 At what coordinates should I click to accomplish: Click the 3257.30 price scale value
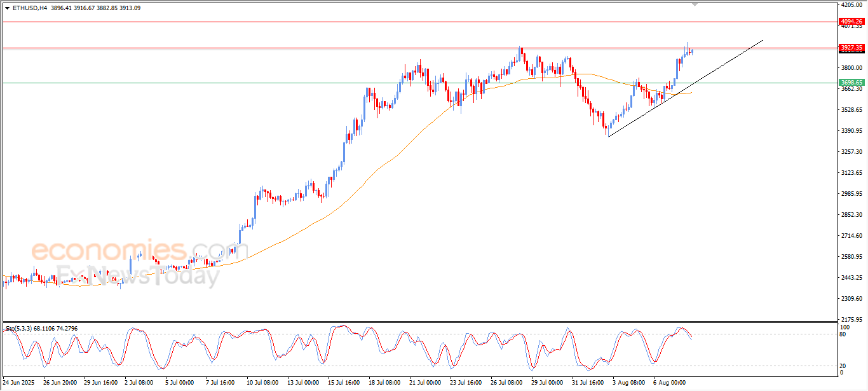(851, 152)
